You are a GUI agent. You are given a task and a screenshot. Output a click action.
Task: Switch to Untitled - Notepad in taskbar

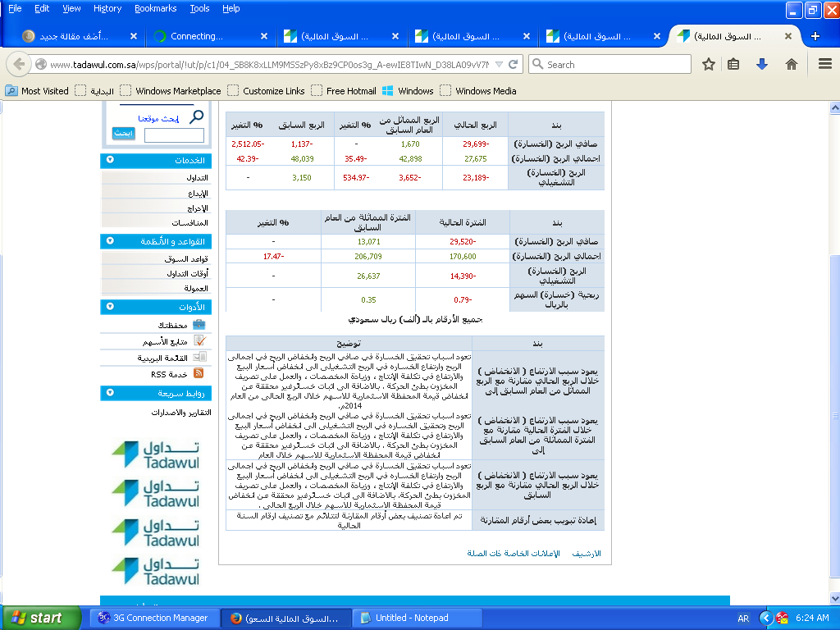tap(418, 618)
